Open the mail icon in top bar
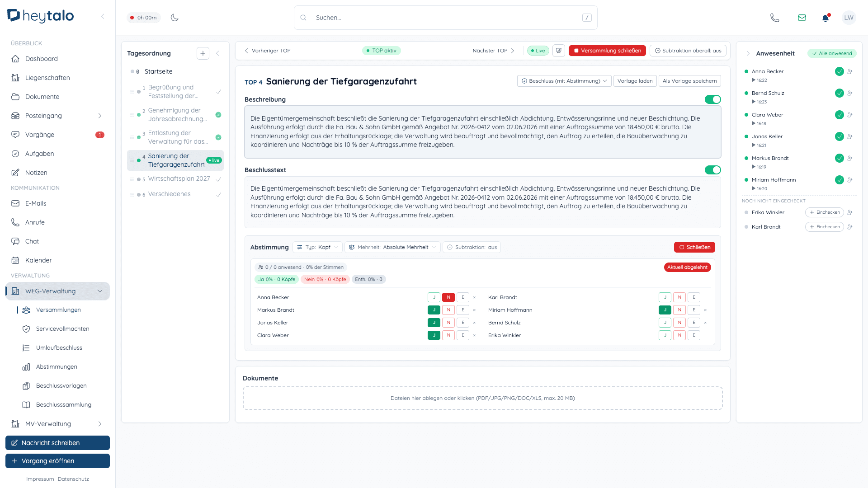Viewport: 868px width, 488px height. tap(802, 18)
